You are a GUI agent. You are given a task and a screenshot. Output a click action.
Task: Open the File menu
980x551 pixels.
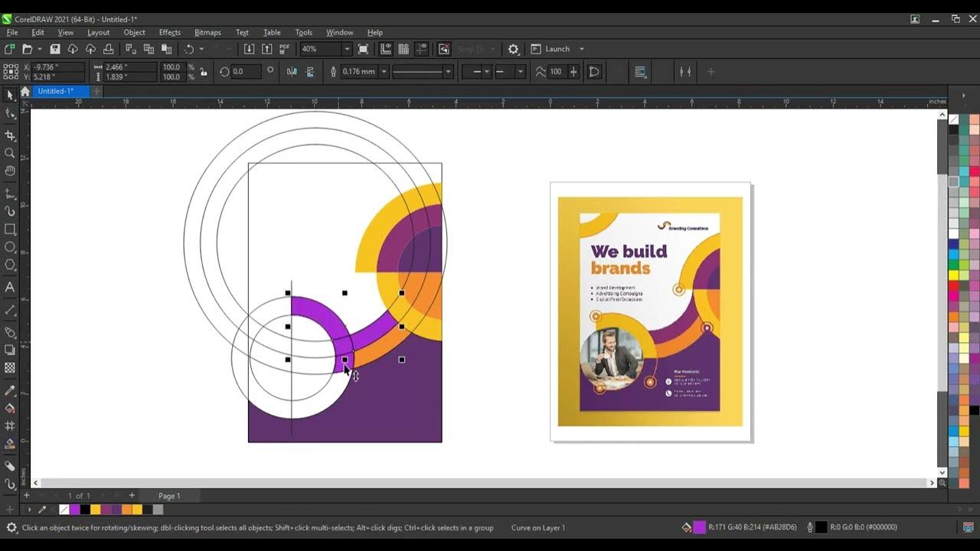pos(12,32)
